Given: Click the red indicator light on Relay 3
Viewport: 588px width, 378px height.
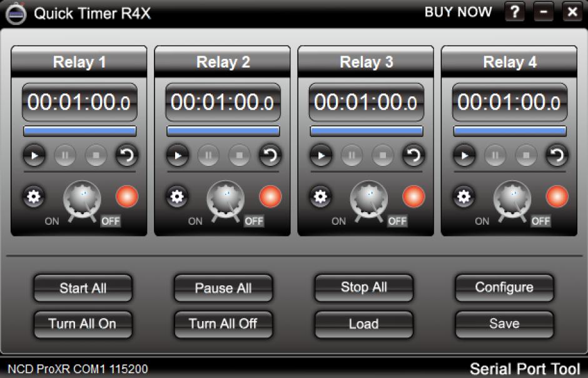Looking at the screenshot, I should 413,196.
